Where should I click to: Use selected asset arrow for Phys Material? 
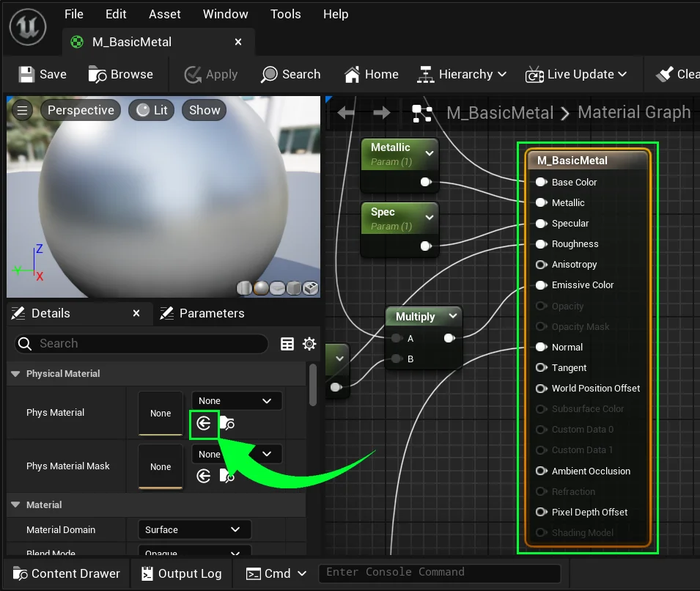tap(204, 423)
